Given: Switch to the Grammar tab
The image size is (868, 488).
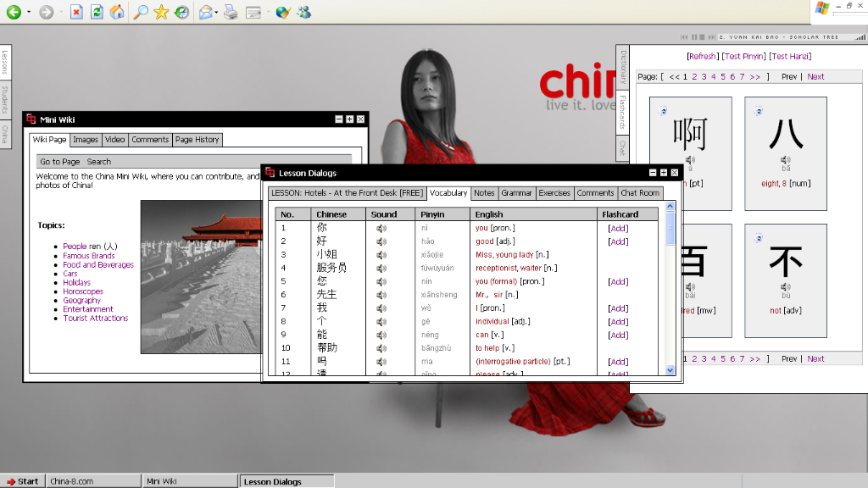Looking at the screenshot, I should (x=516, y=193).
